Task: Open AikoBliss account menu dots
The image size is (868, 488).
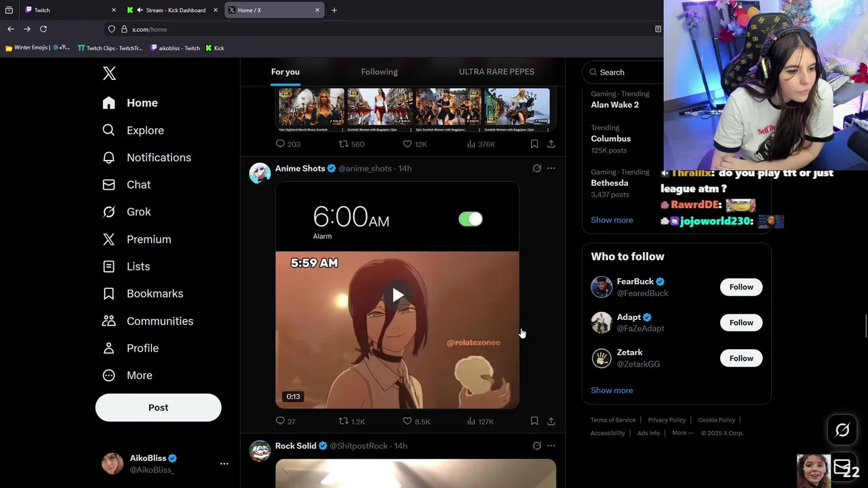Action: (224, 464)
